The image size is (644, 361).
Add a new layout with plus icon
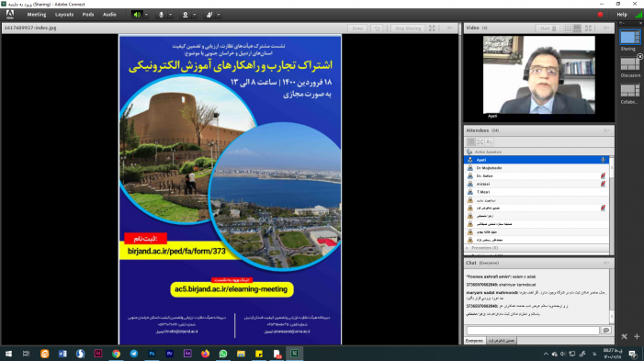point(637,336)
